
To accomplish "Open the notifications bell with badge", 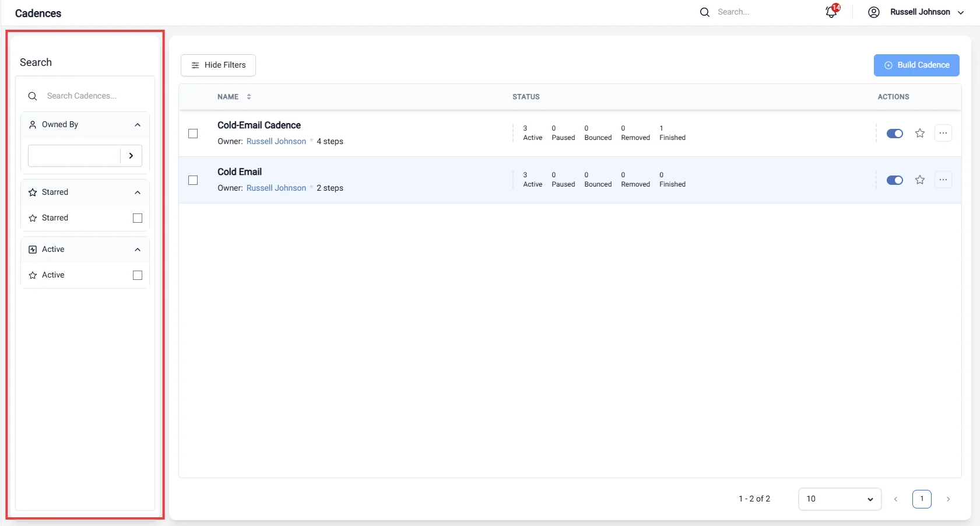I will pos(832,12).
